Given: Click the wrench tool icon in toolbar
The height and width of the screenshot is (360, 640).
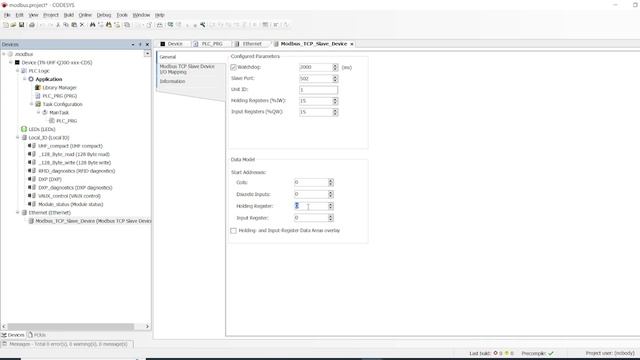Looking at the screenshot, I should tap(202, 25).
